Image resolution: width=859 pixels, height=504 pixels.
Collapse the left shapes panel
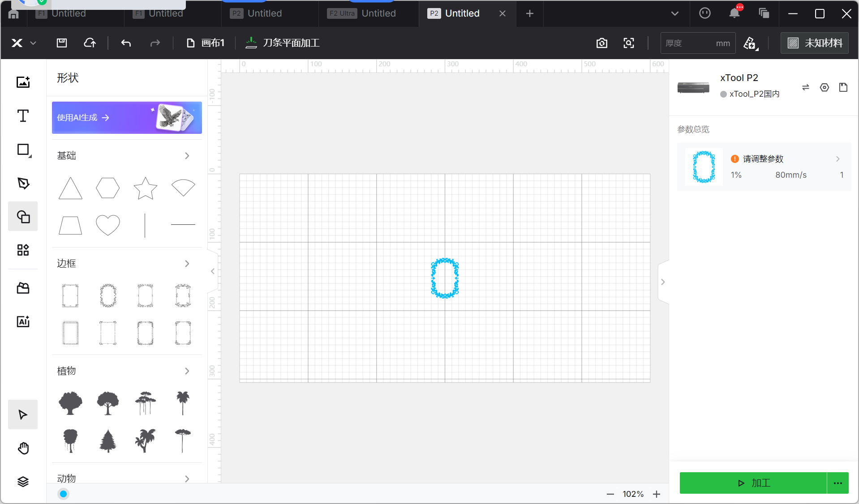point(213,271)
